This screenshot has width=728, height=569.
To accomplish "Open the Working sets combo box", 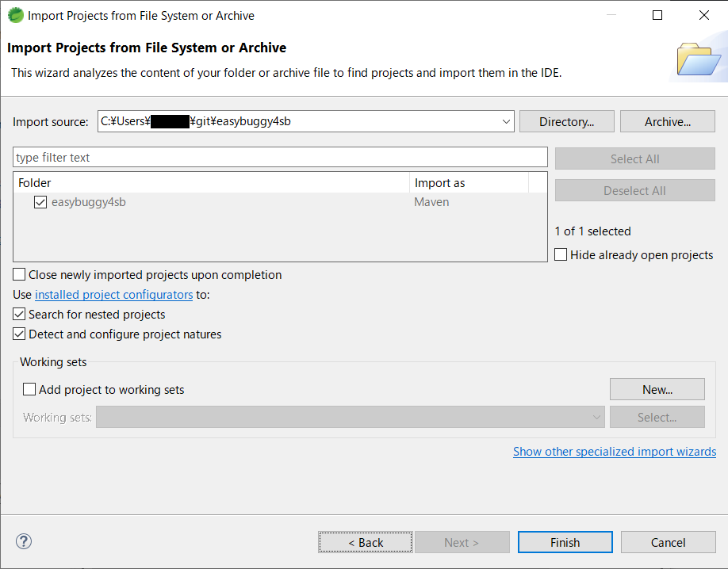I will coord(596,417).
